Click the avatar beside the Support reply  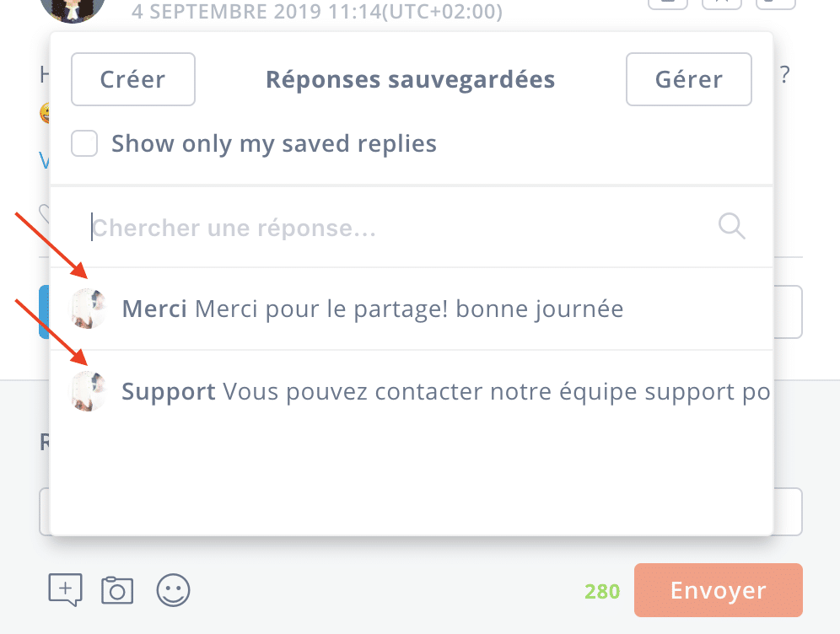point(89,391)
